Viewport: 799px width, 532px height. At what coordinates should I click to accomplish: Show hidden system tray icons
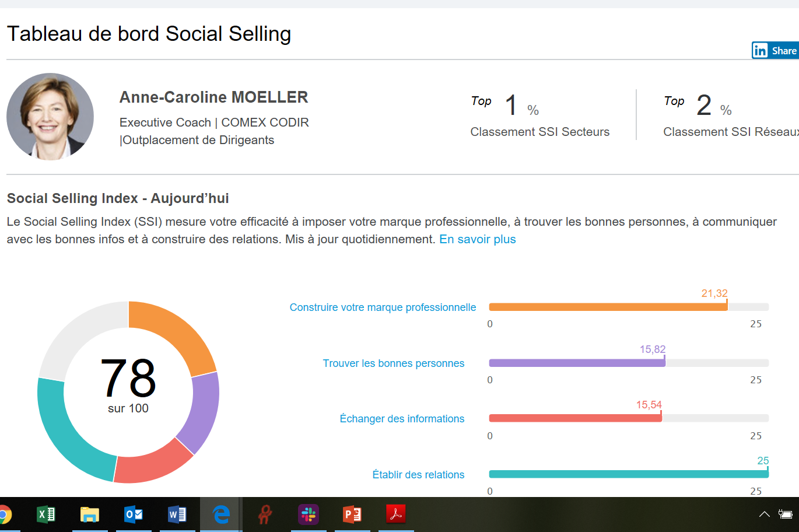pyautogui.click(x=764, y=514)
